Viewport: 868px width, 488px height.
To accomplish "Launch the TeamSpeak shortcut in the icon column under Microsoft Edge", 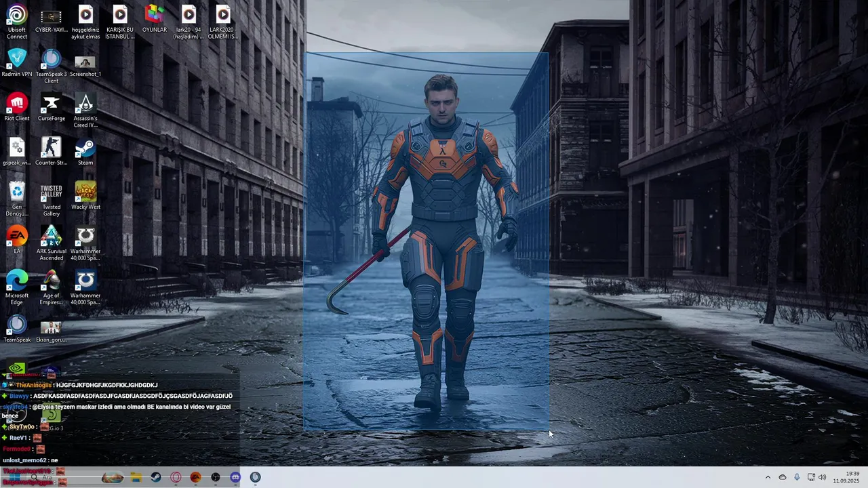I will click(17, 329).
